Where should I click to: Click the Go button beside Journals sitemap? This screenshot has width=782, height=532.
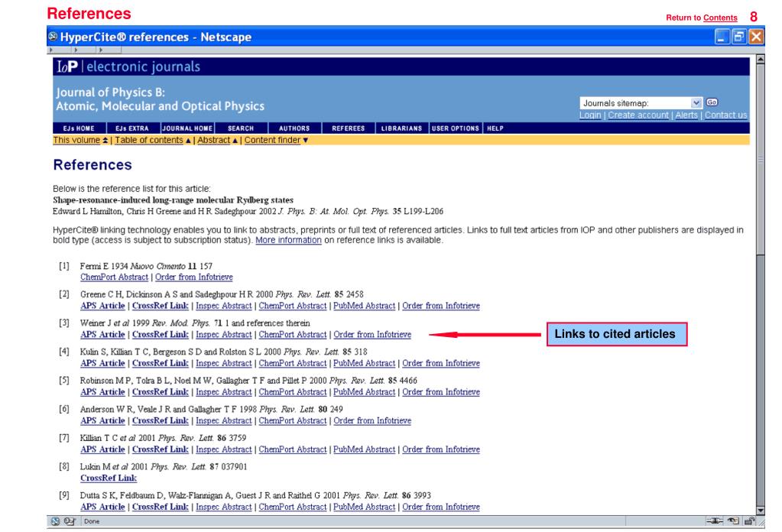coord(712,102)
